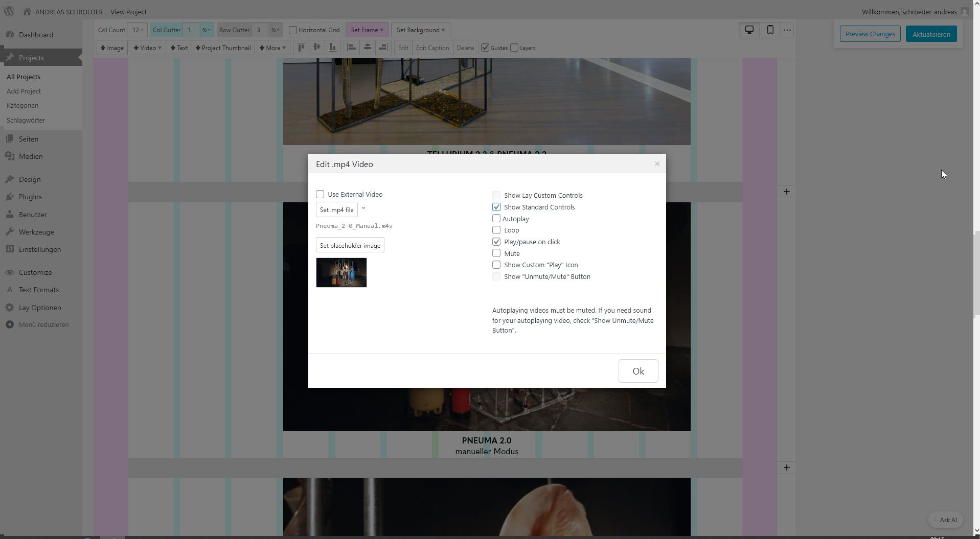Enable the Loop option
The image size is (980, 539).
click(x=496, y=230)
